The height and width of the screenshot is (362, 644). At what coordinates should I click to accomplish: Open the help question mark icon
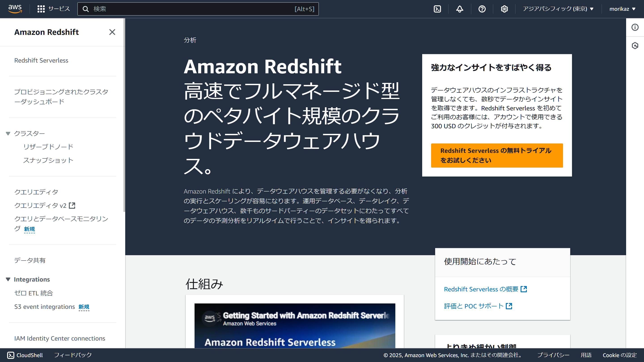click(x=482, y=9)
